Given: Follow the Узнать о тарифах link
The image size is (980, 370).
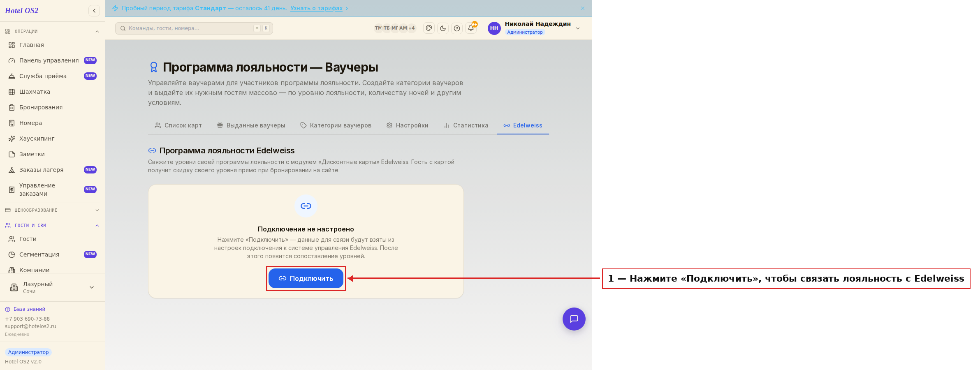Looking at the screenshot, I should 316,8.
